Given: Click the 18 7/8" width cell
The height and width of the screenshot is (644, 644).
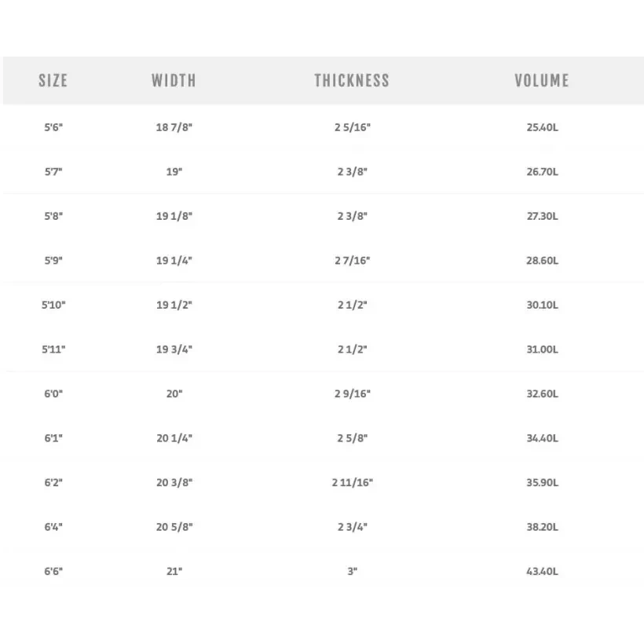Looking at the screenshot, I should click(x=174, y=127).
